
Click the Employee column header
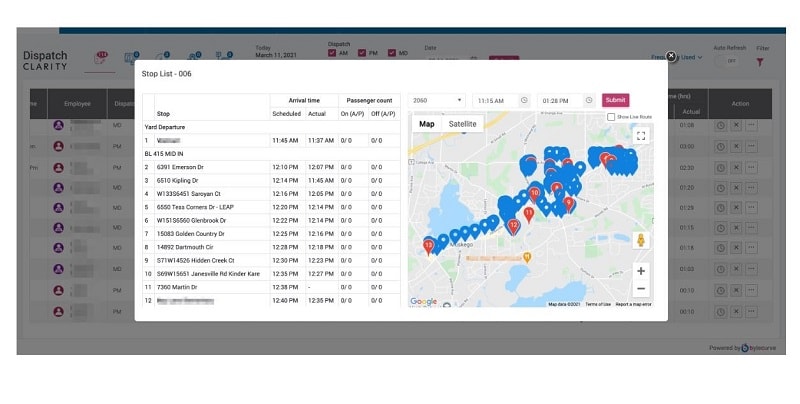(x=77, y=104)
